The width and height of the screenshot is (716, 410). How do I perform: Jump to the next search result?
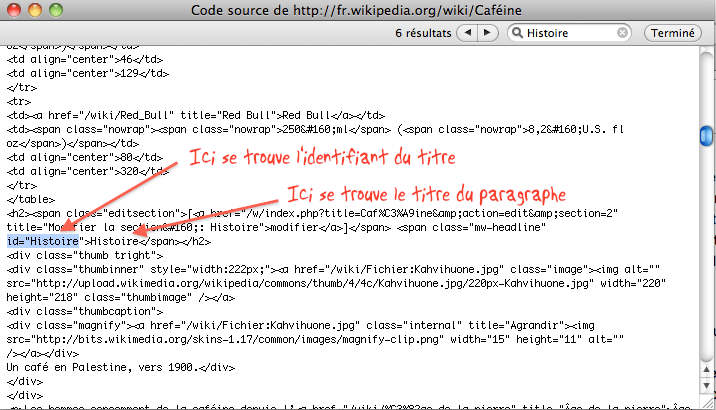(490, 33)
